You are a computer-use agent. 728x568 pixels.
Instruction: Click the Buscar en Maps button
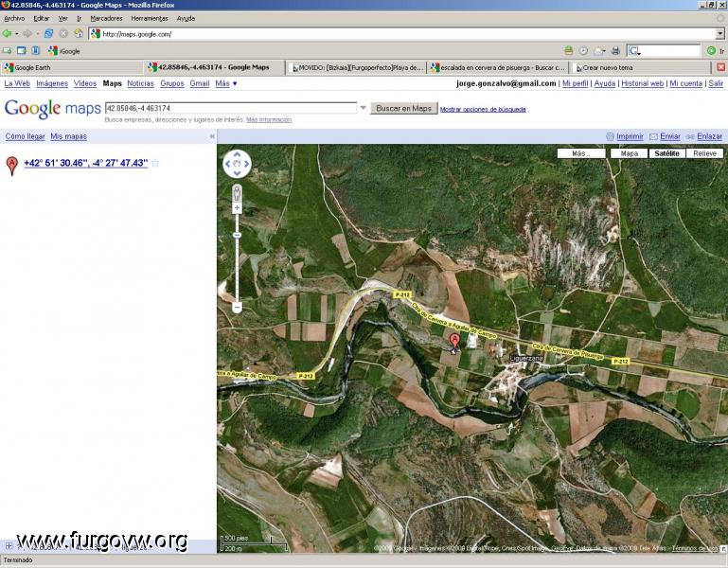[404, 108]
